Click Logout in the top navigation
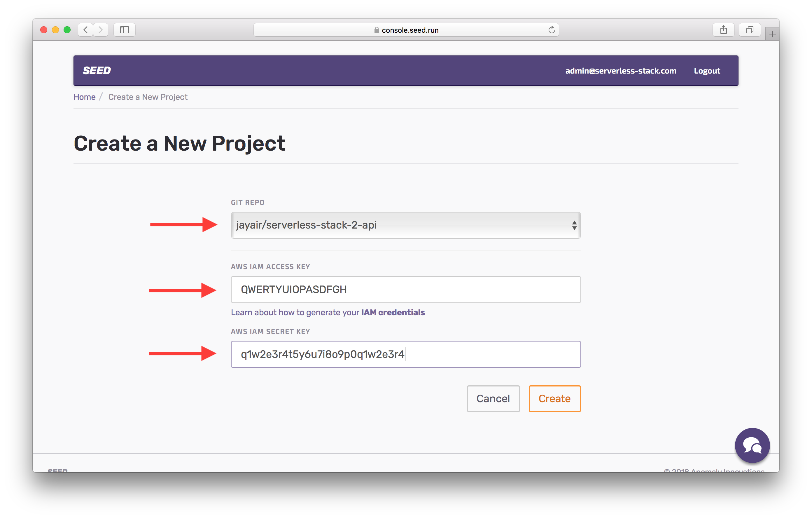The image size is (812, 519). click(x=707, y=71)
